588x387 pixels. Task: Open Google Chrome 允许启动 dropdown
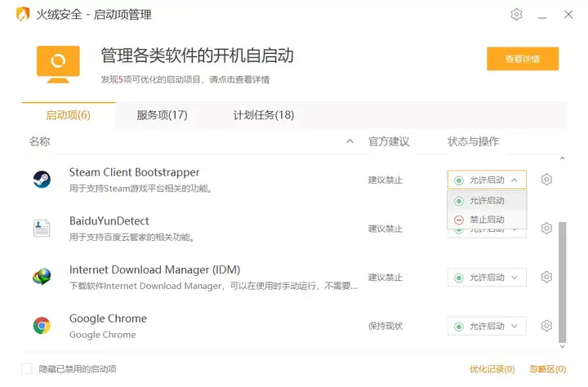pyautogui.click(x=487, y=327)
